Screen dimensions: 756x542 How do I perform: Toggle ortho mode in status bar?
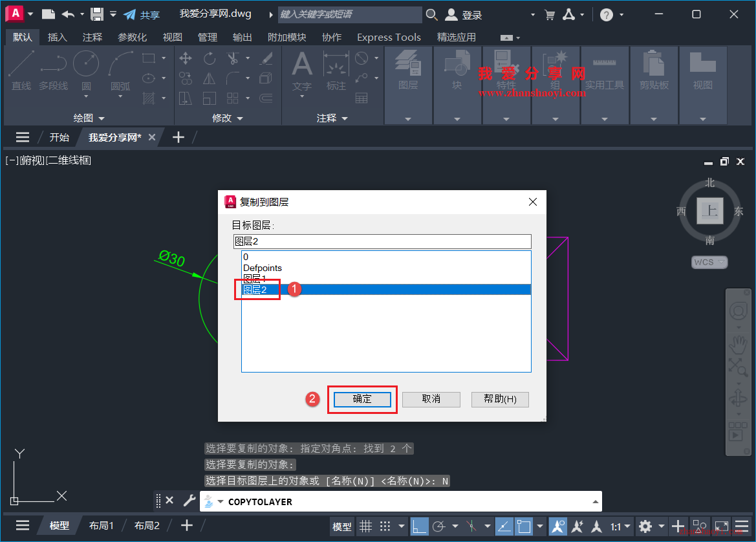click(419, 526)
